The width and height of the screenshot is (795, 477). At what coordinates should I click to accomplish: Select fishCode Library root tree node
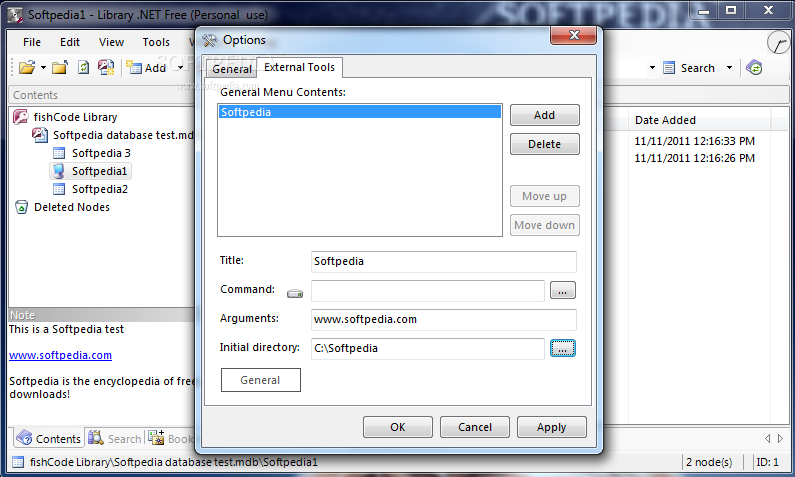(x=75, y=117)
